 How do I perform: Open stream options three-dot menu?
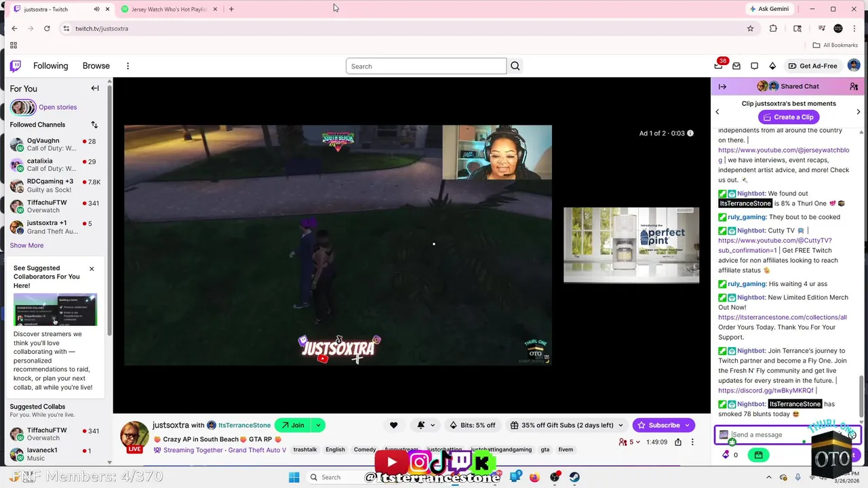click(x=692, y=442)
